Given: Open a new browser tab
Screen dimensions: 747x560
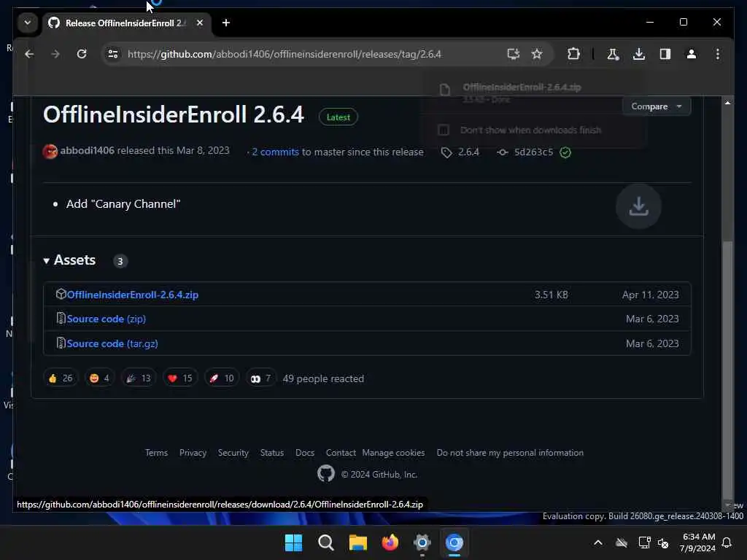Looking at the screenshot, I should pyautogui.click(x=226, y=23).
